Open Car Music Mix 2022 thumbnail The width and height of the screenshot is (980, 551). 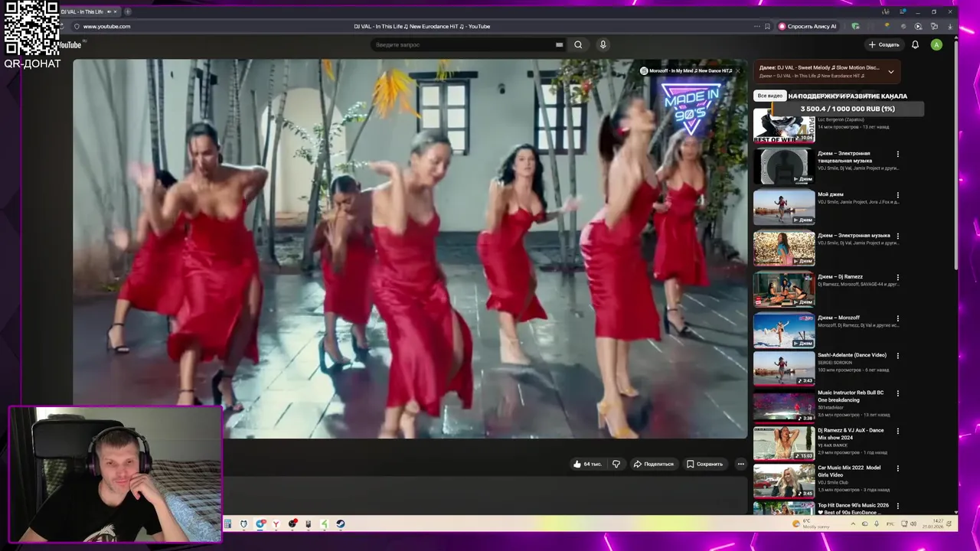click(x=784, y=481)
